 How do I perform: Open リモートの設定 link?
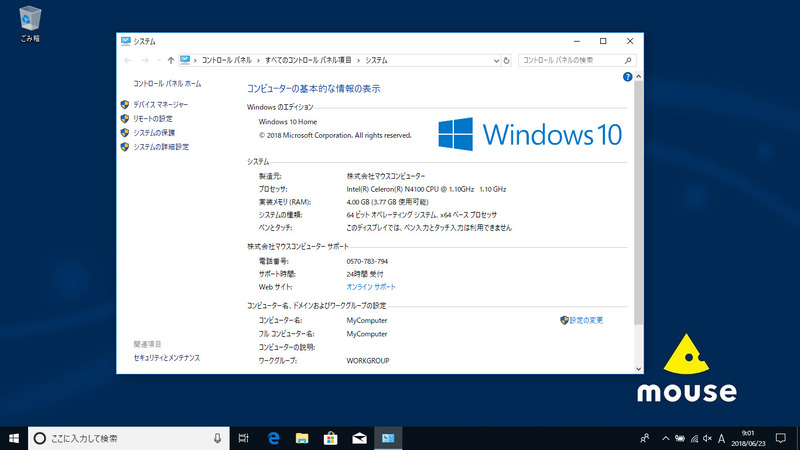point(153,118)
